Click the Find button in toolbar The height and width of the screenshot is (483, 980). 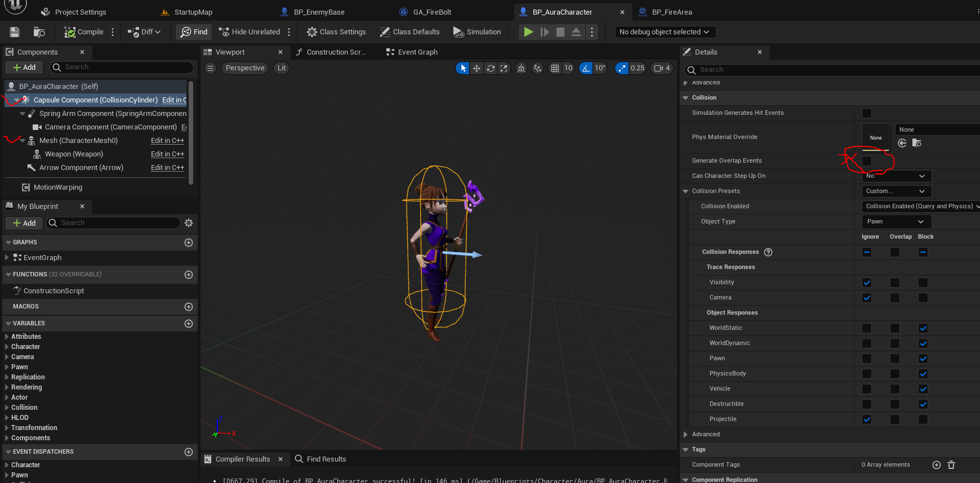point(194,32)
